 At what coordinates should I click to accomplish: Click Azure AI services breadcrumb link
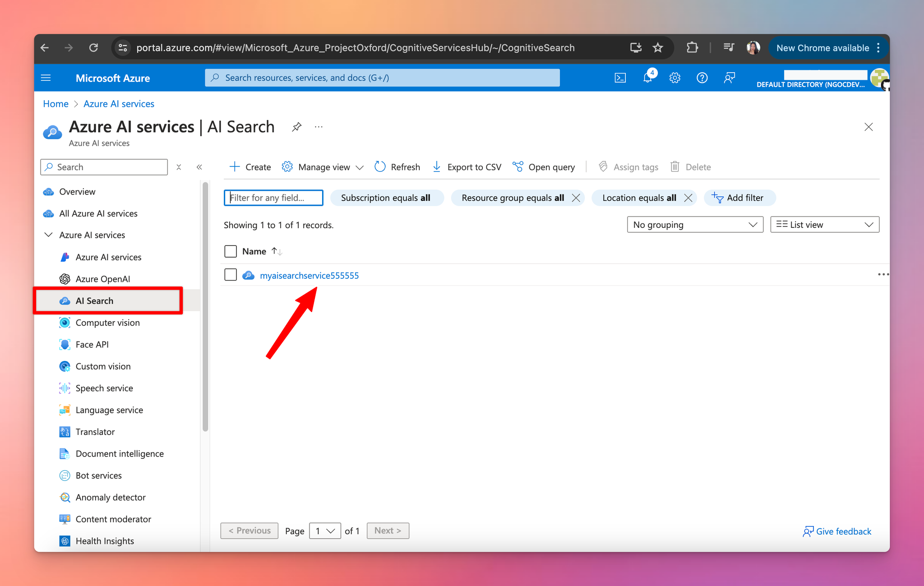click(x=119, y=104)
